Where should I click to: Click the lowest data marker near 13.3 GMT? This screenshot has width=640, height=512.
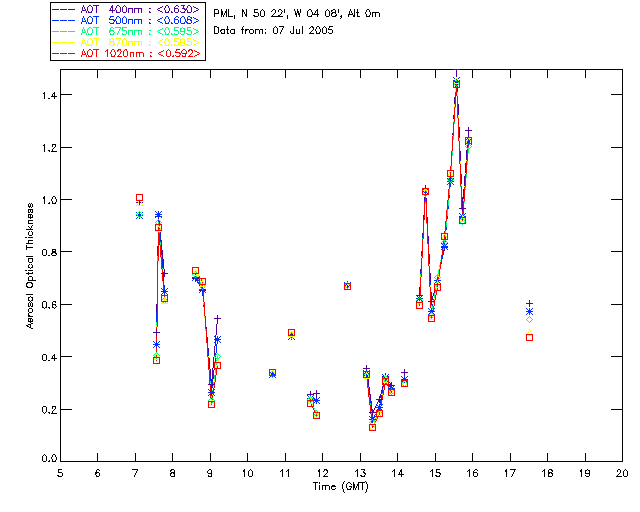point(372,427)
